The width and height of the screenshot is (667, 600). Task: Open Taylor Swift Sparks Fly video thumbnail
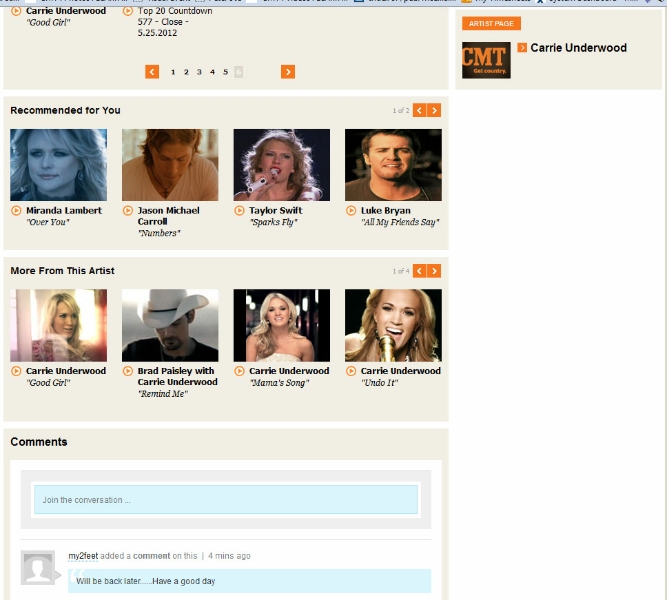[281, 165]
